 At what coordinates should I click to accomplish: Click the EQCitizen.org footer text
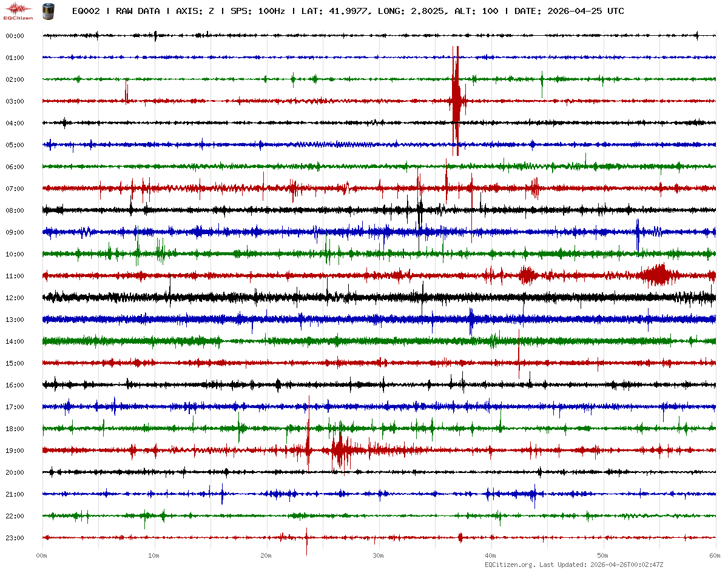510,565
